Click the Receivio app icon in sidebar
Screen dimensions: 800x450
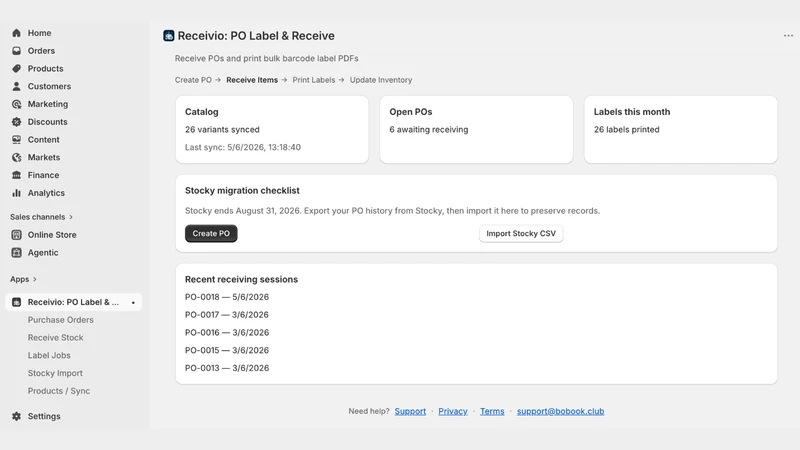pos(16,302)
